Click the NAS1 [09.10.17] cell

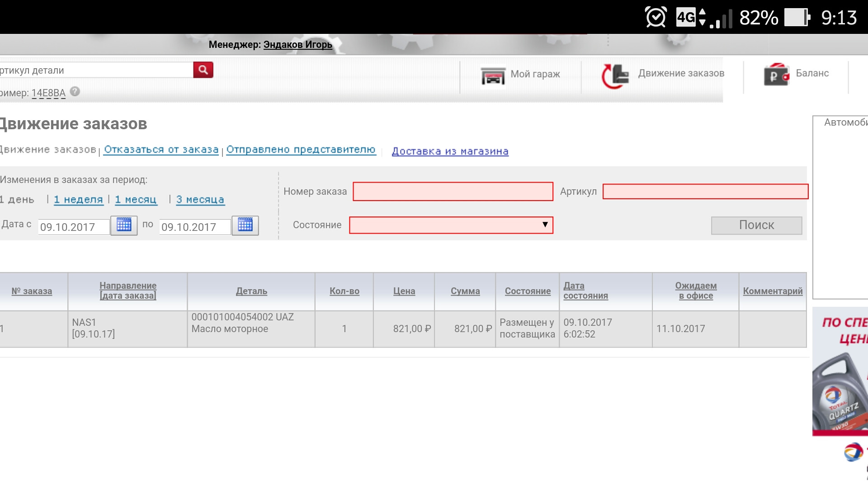[127, 328]
